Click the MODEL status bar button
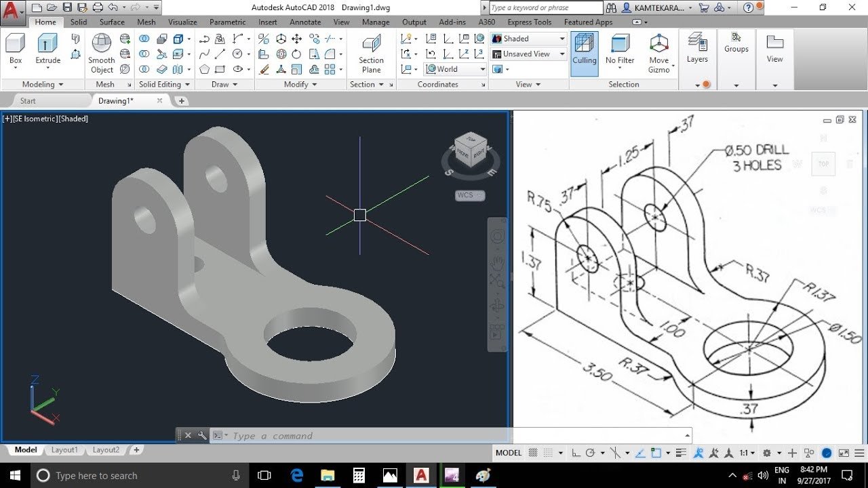Screen dimensions: 868x488 [509, 453]
